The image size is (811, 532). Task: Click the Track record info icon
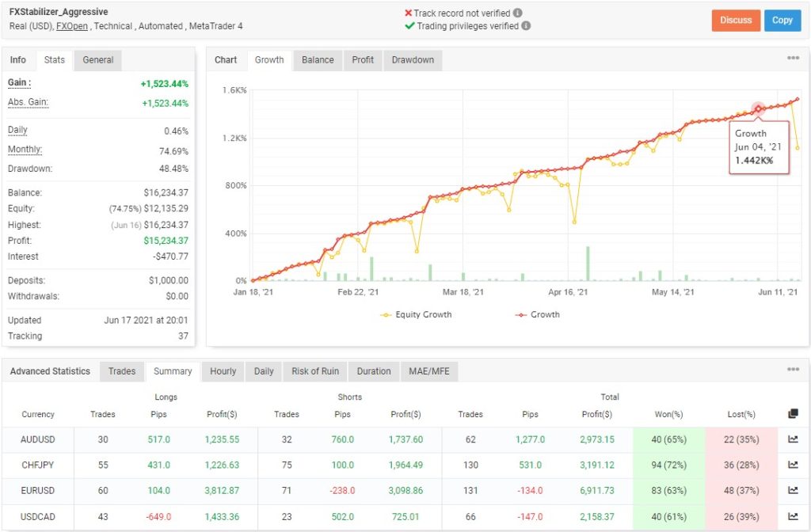click(517, 13)
